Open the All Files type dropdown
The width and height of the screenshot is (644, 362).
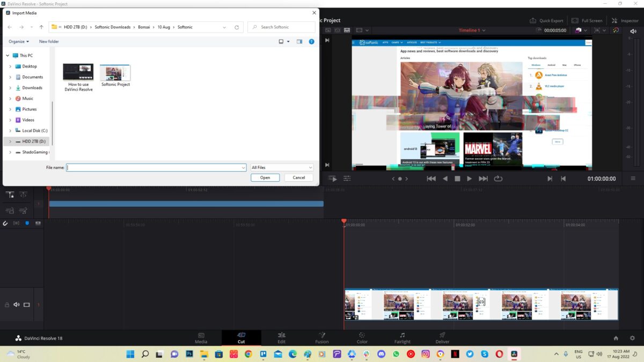click(x=282, y=167)
